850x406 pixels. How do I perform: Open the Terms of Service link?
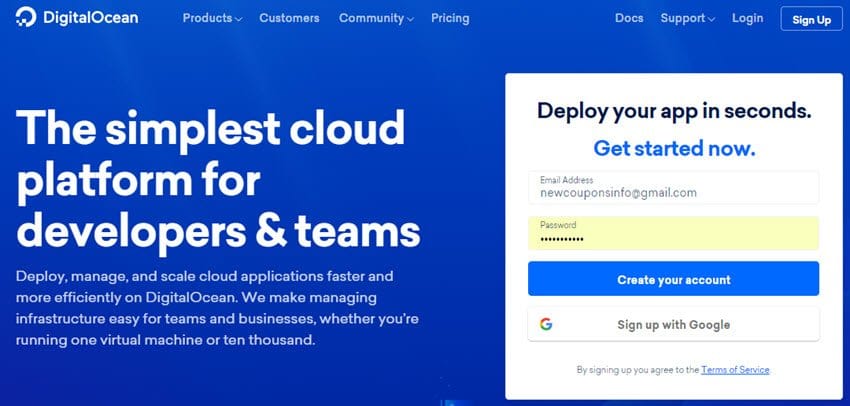735,370
